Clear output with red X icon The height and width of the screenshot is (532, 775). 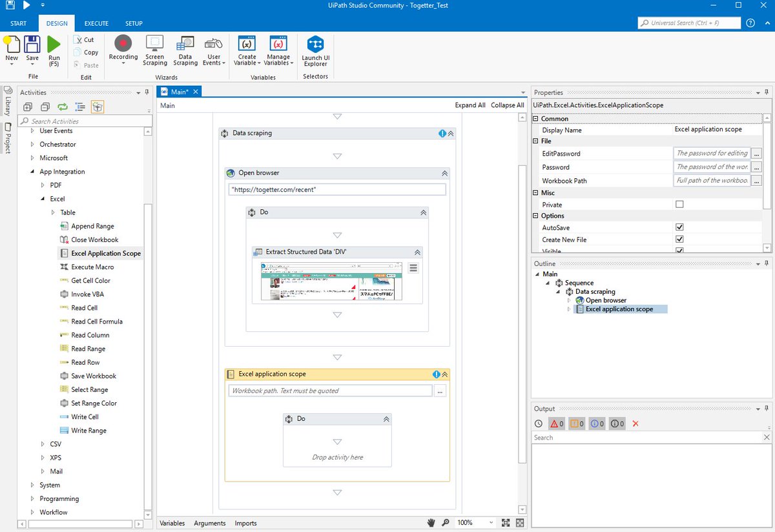(x=635, y=424)
